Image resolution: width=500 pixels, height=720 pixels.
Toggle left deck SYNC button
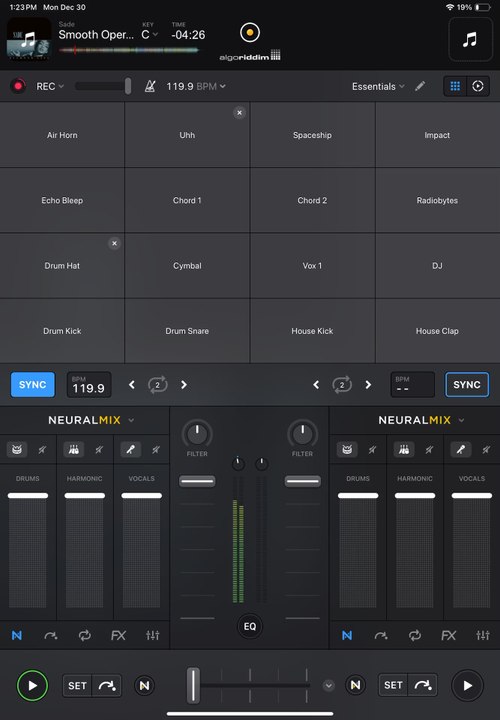(x=33, y=385)
